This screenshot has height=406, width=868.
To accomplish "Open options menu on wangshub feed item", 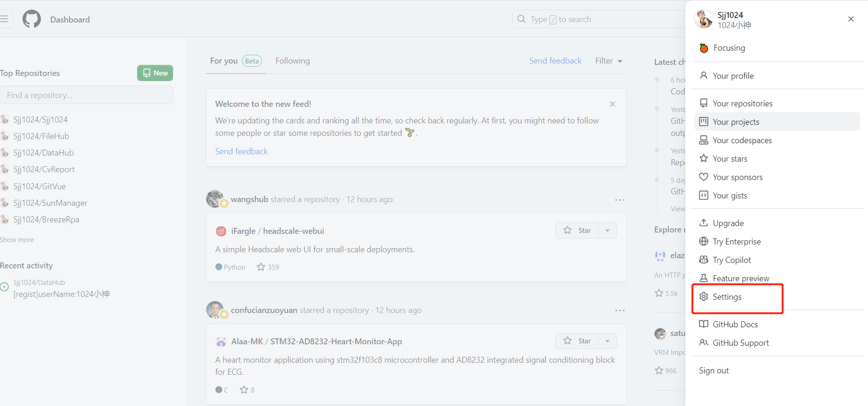I will [620, 200].
